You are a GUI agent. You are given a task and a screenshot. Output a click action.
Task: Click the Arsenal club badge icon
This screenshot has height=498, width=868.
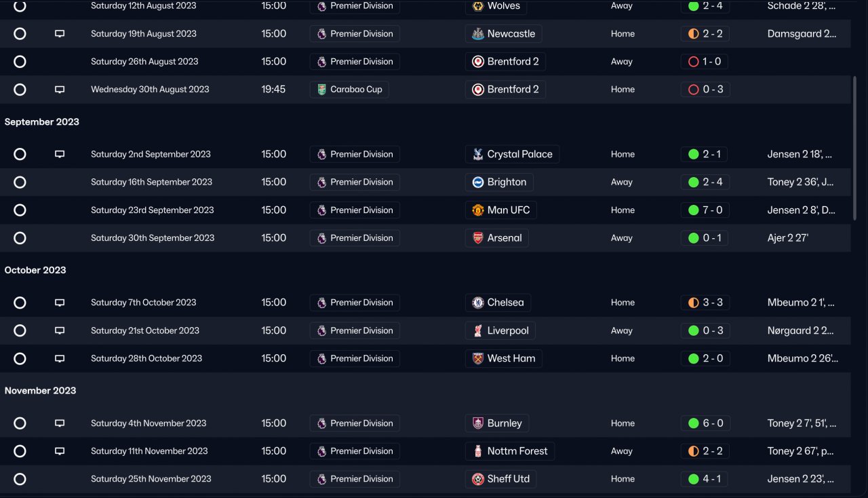click(x=478, y=238)
